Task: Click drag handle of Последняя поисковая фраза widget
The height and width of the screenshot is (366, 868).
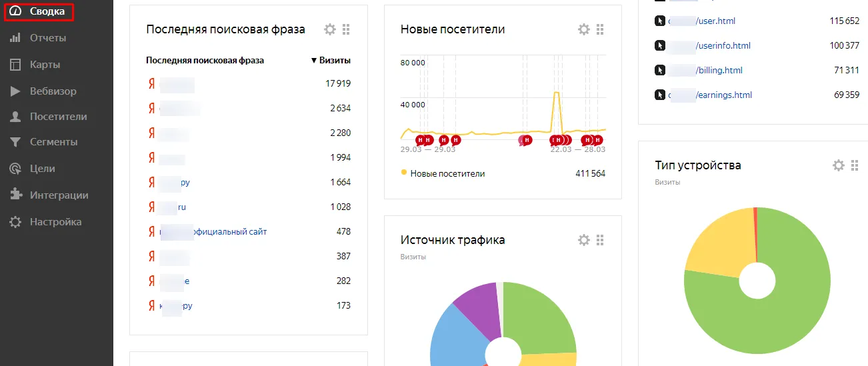Action: point(346,29)
